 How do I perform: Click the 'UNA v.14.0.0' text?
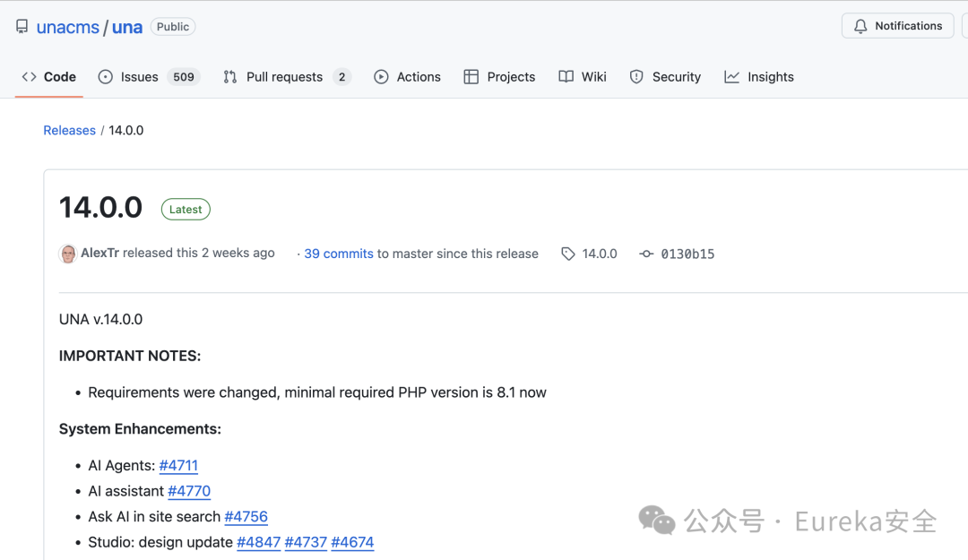(100, 319)
